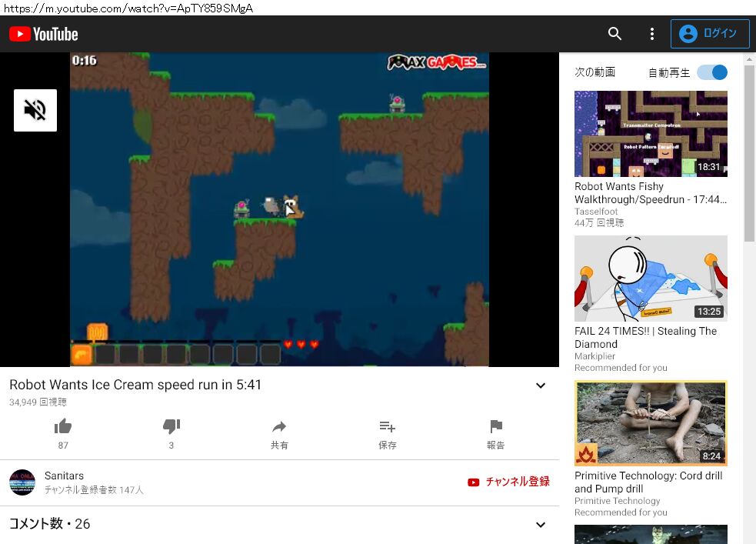756x544 pixels.
Task: Open Primitive Technology: Cord drill title link
Action: click(x=648, y=482)
